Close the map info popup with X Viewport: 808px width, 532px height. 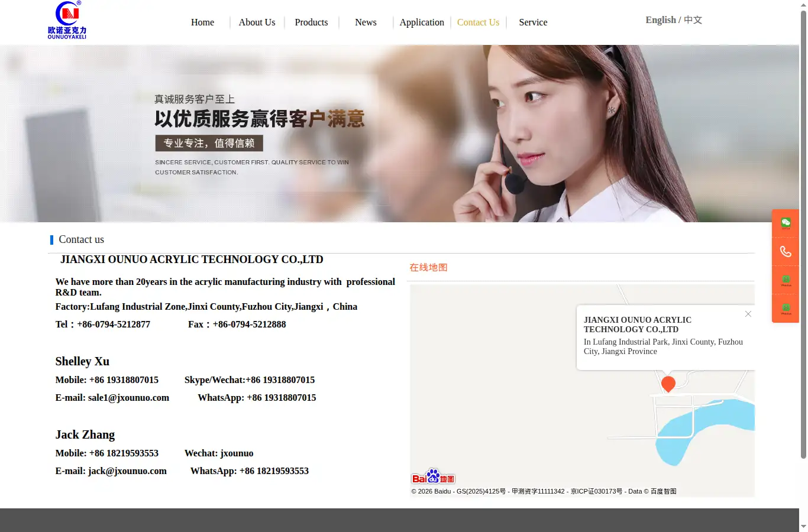point(748,314)
